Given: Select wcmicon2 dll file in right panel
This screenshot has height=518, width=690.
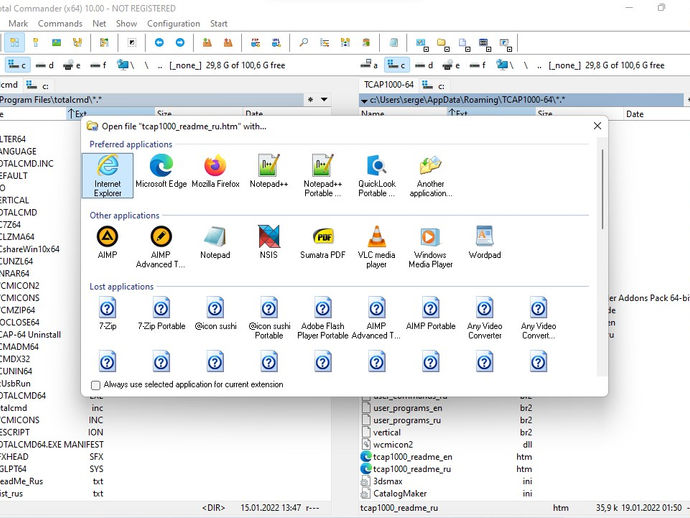Looking at the screenshot, I should pyautogui.click(x=393, y=445).
